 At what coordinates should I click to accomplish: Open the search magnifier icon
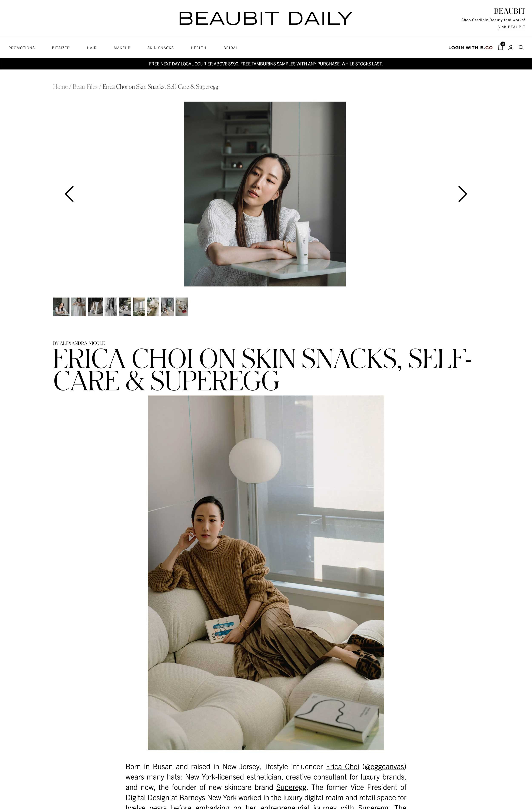[521, 48]
